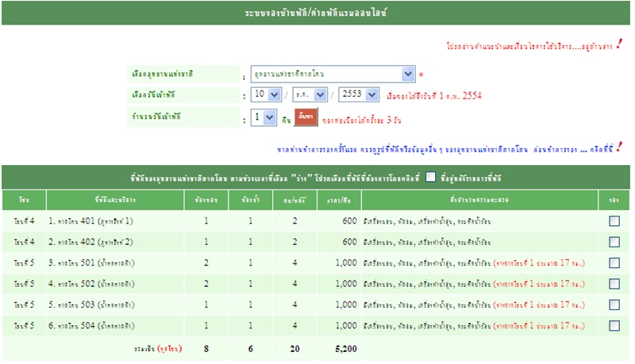The height and width of the screenshot is (364, 635).
Task: Expand the number of nights dropdown
Action: (261, 117)
